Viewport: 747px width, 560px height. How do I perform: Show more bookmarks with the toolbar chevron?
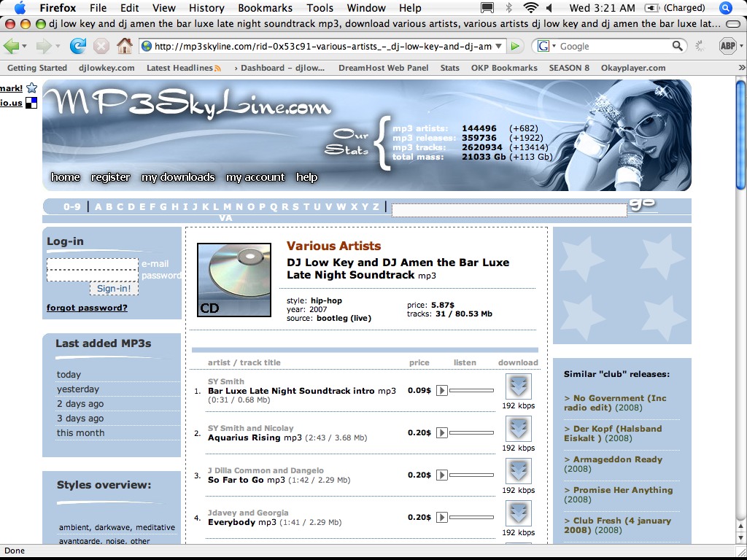[742, 68]
